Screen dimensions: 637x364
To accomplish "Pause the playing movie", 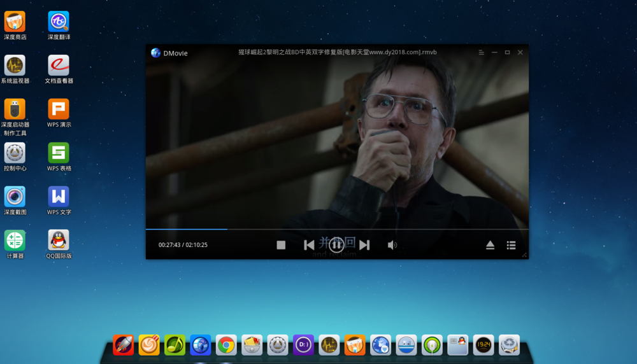I will click(x=337, y=244).
